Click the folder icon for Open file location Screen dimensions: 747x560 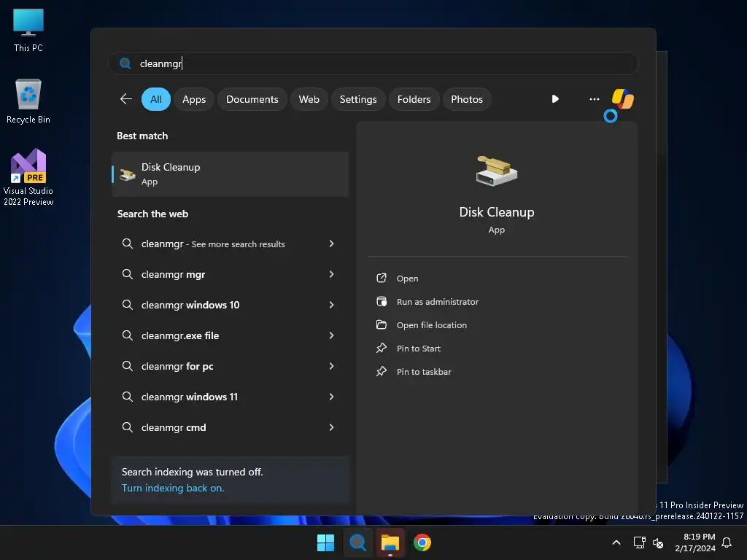pos(382,324)
